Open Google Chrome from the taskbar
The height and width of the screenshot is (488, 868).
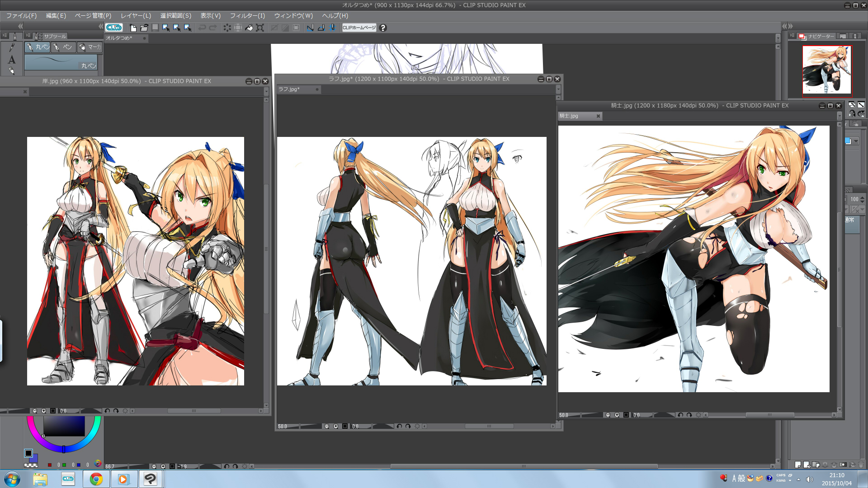tap(96, 479)
